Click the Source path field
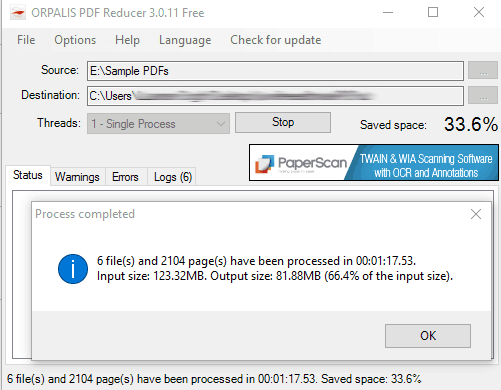Viewport: 501px width, 390px height. tap(275, 71)
